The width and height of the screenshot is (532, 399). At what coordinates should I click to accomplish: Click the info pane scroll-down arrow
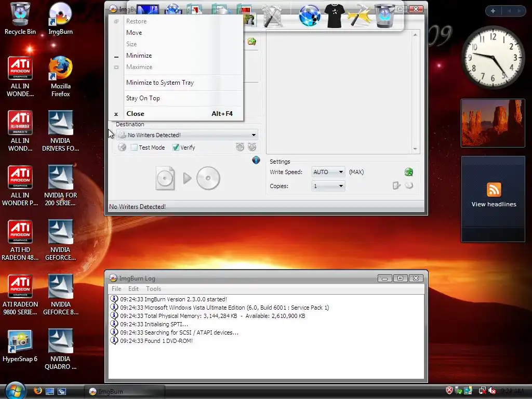coord(415,149)
